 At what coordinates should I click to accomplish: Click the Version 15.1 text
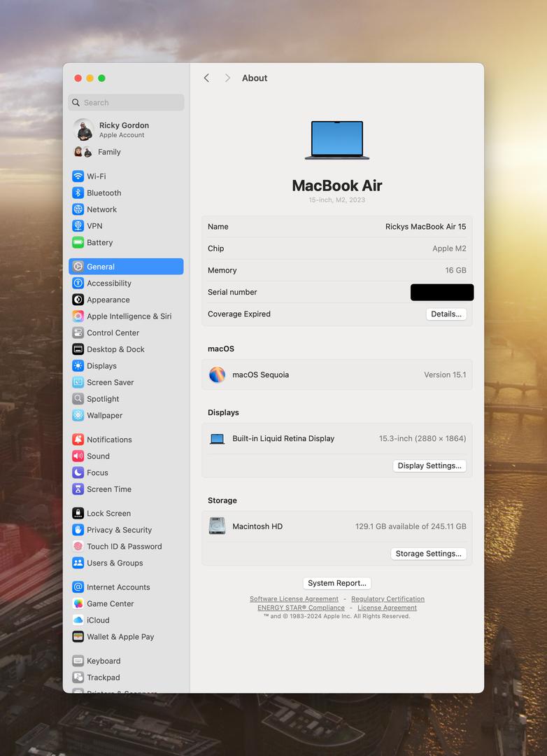coord(445,374)
